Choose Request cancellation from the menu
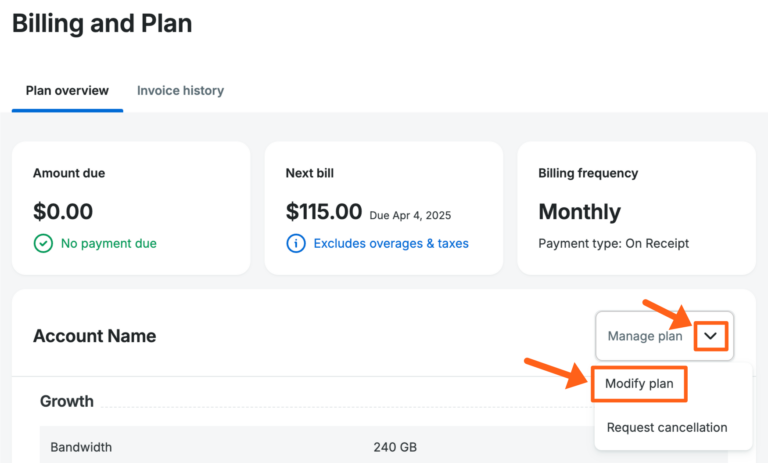The width and height of the screenshot is (768, 463). 667,427
